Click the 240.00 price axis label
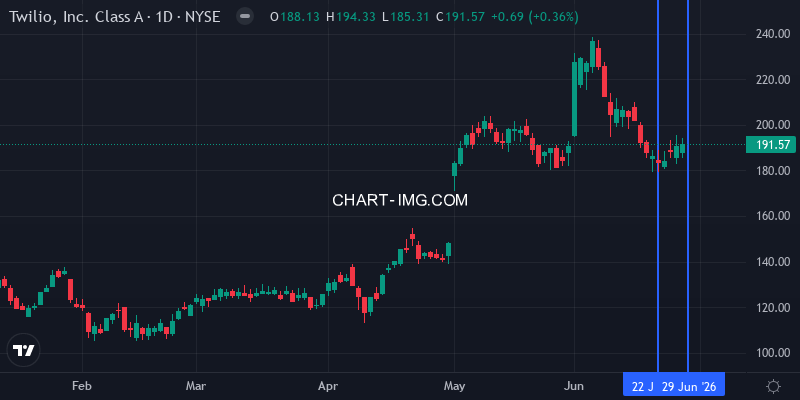800x400 pixels. click(773, 34)
